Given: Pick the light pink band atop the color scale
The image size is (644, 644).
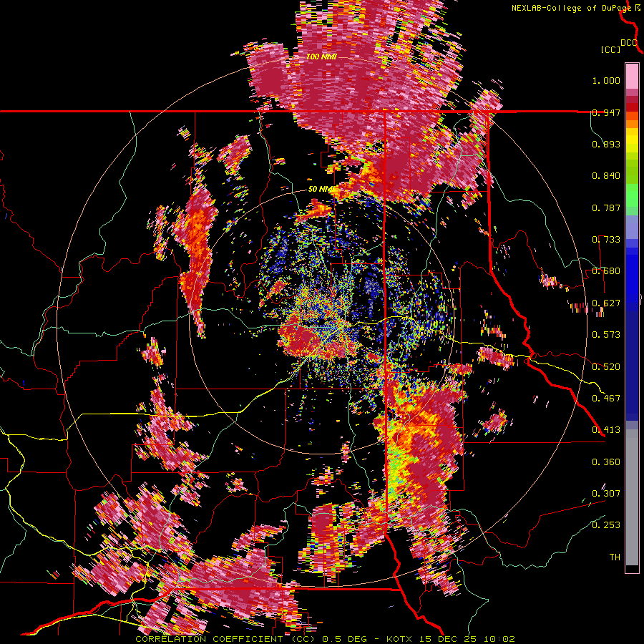Looking at the screenshot, I should pos(632,77).
